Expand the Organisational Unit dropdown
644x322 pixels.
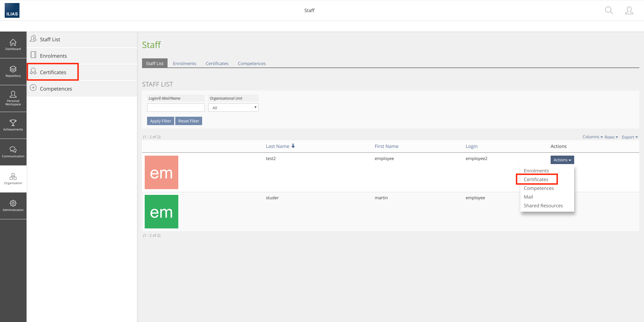point(233,108)
